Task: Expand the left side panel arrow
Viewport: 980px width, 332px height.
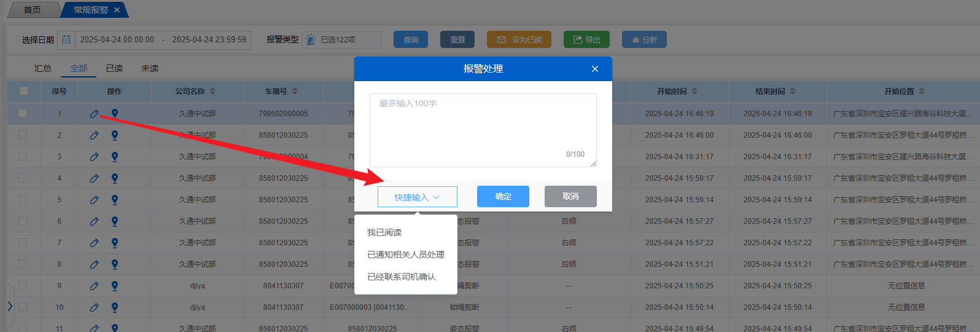Action: click(9, 306)
